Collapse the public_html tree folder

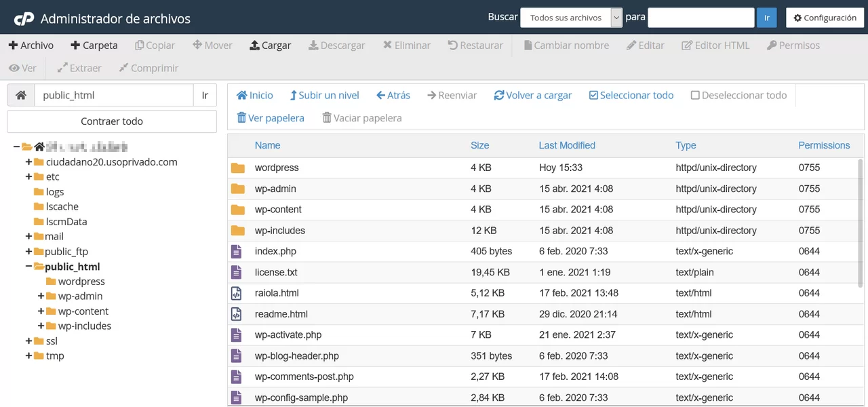[28, 267]
